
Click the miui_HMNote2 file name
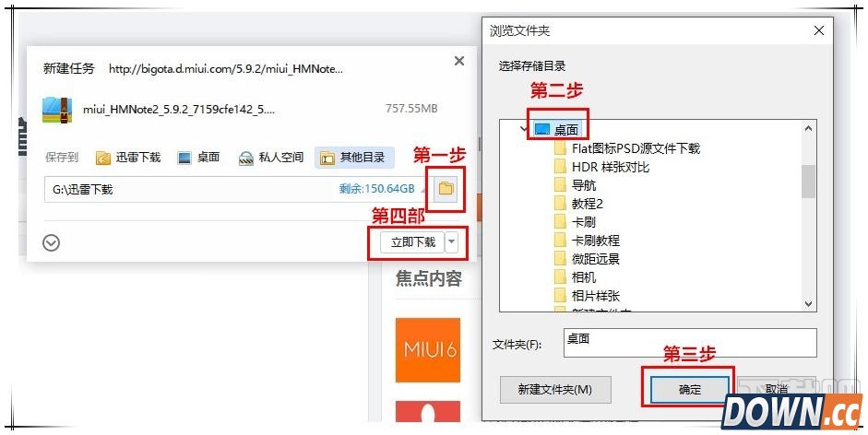[x=178, y=110]
